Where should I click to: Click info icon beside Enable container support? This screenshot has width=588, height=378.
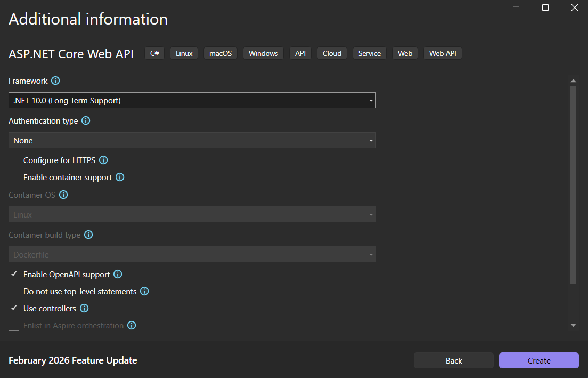pos(120,177)
